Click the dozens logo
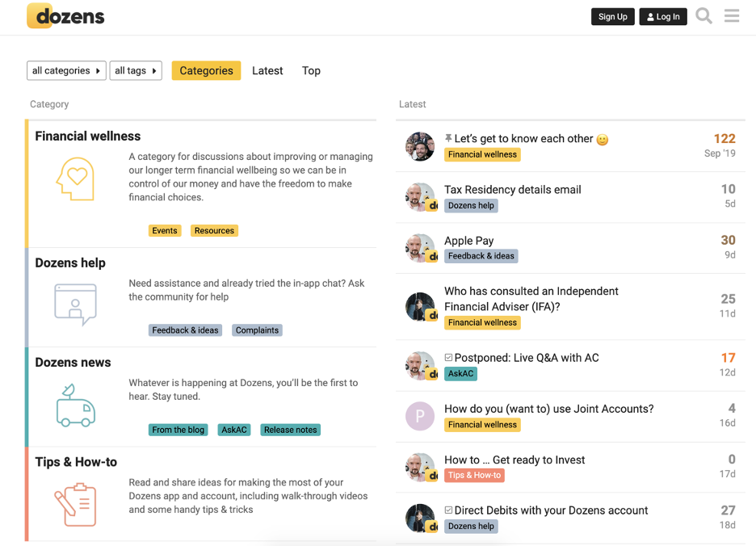Viewport: 756px width, 546px height. 65,16
